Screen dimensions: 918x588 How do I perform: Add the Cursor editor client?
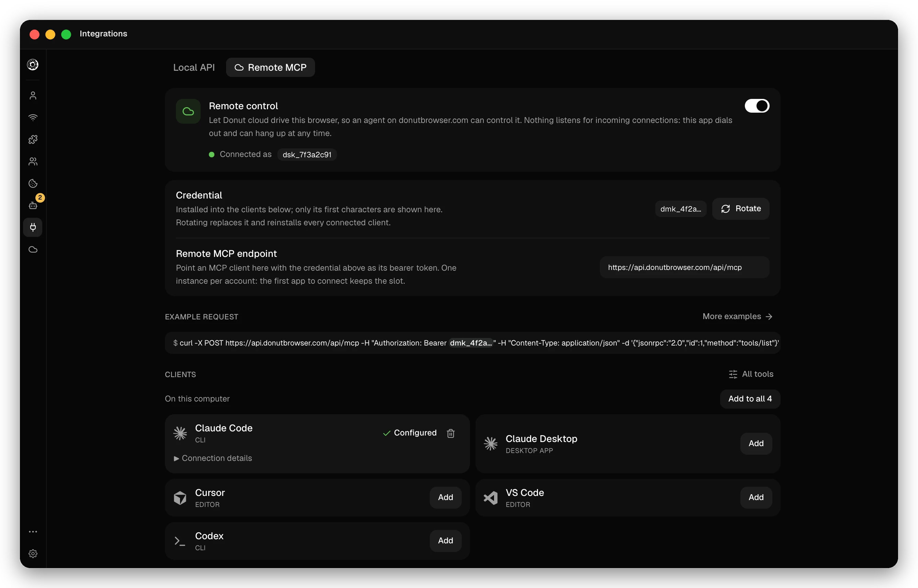tap(445, 497)
